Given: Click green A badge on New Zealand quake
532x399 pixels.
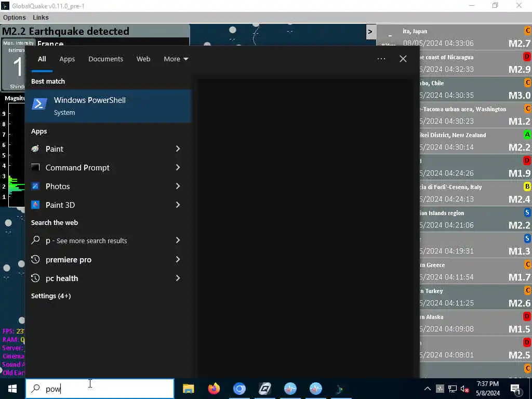Looking at the screenshot, I should (527, 135).
